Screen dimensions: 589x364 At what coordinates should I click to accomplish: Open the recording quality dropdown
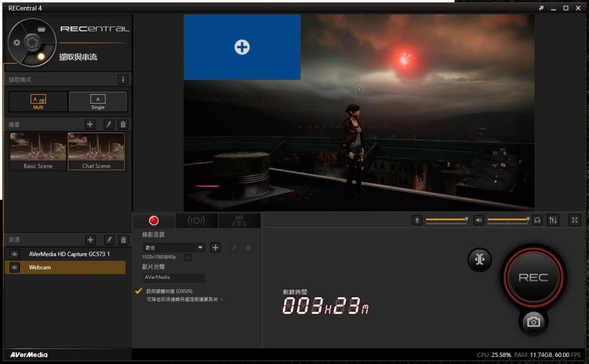[x=200, y=248]
